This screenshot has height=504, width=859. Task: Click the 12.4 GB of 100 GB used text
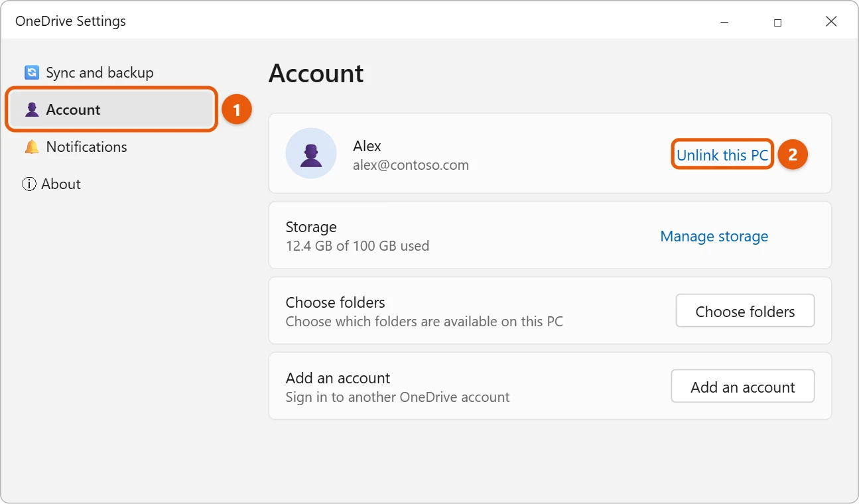[x=358, y=246]
